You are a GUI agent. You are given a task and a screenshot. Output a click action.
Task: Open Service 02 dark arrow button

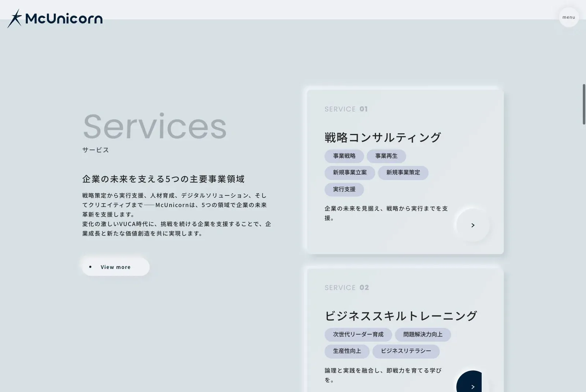[x=472, y=381]
